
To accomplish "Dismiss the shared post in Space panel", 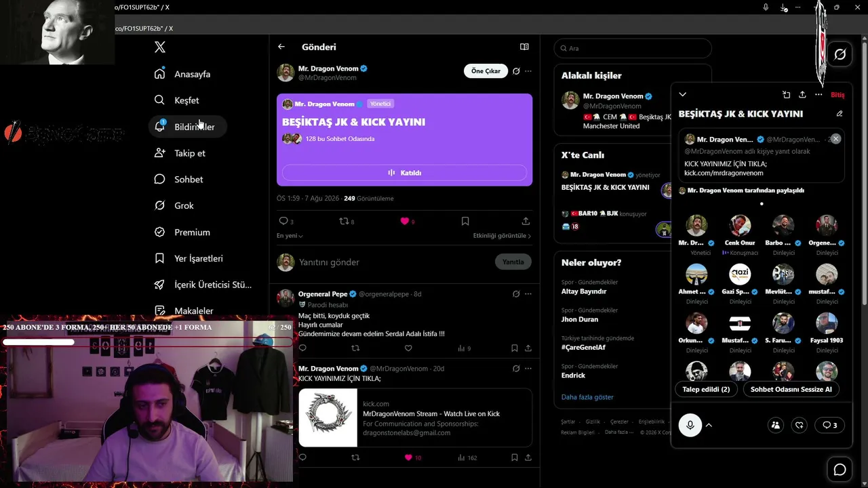I will pos(835,139).
